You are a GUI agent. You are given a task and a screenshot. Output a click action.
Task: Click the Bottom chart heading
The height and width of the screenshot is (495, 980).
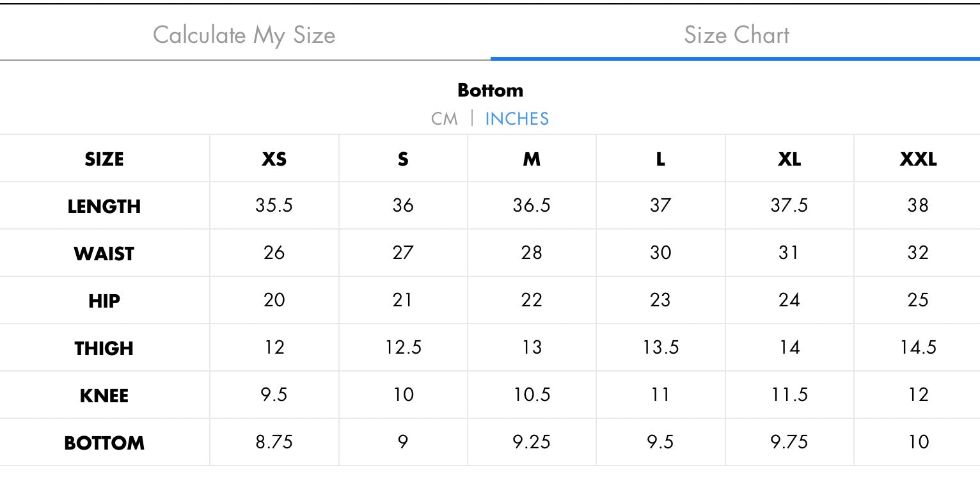[x=490, y=90]
